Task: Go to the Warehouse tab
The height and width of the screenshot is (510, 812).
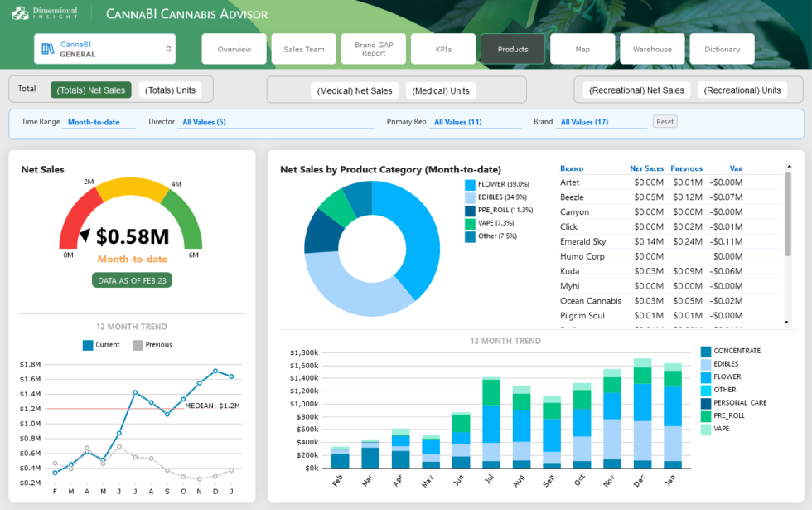Action: pos(652,49)
